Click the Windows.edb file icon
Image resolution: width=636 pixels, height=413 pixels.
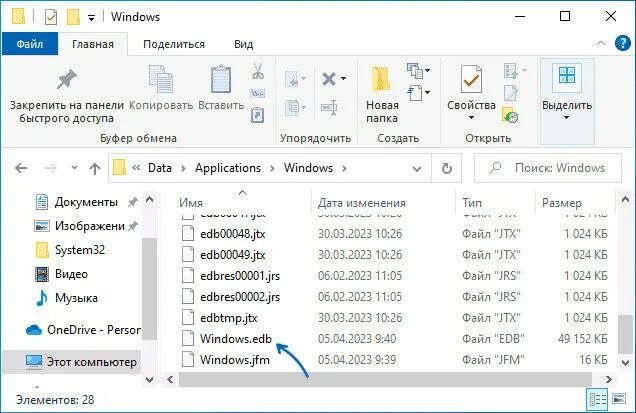click(188, 338)
